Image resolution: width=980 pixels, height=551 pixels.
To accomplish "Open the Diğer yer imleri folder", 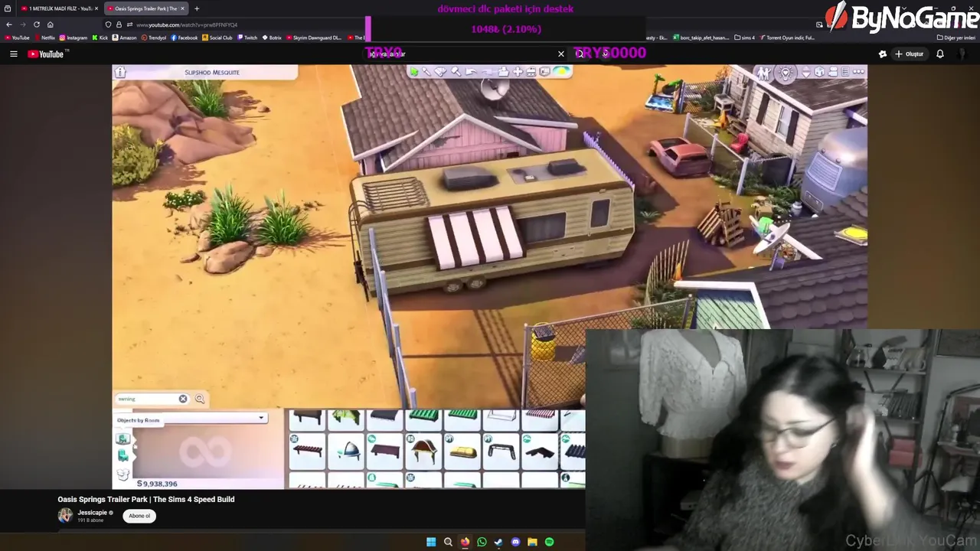I will coord(956,37).
